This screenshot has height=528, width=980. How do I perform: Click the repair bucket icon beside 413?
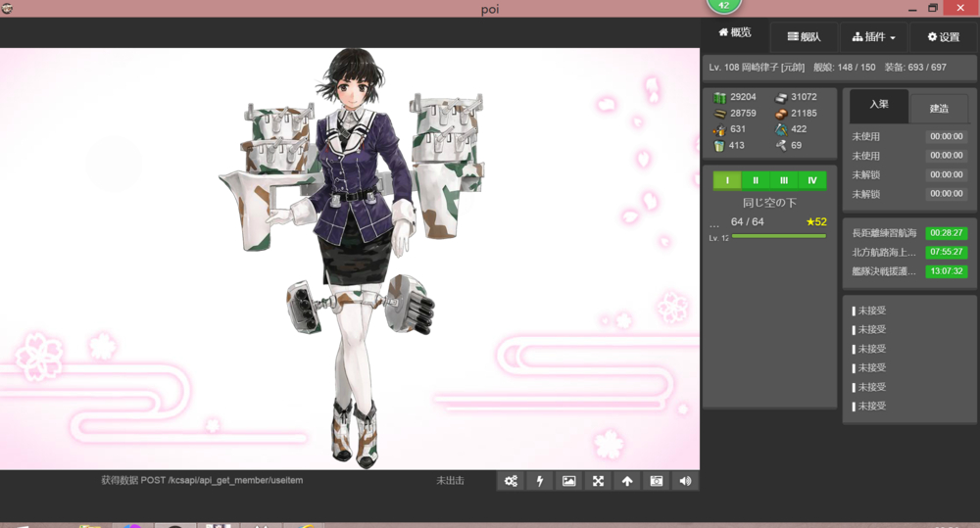pyautogui.click(x=719, y=146)
